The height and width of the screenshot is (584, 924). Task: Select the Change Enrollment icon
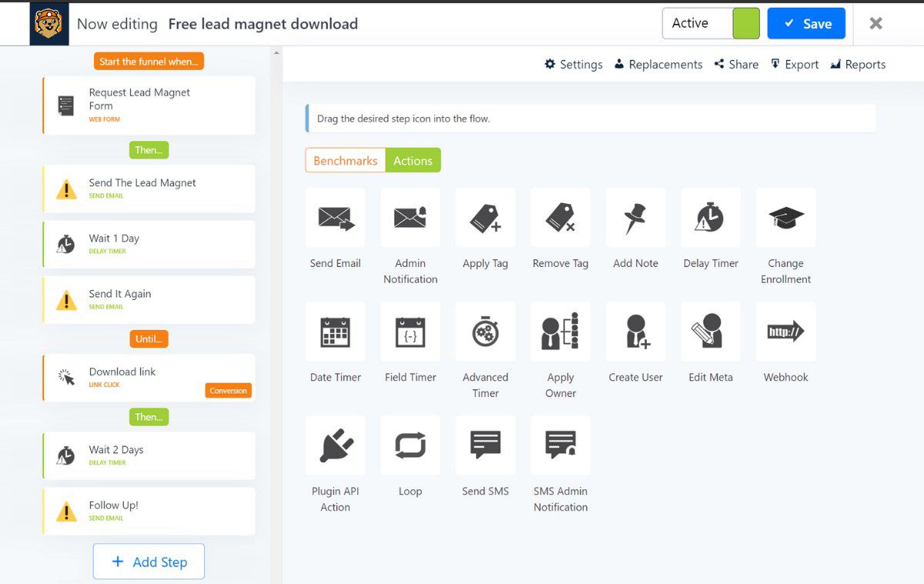click(785, 217)
